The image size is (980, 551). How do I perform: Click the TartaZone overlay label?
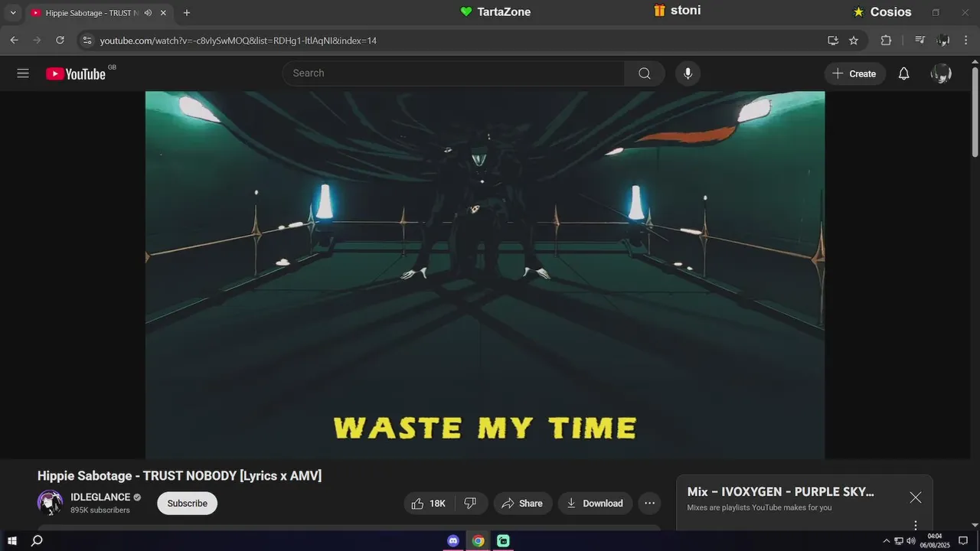pos(495,11)
